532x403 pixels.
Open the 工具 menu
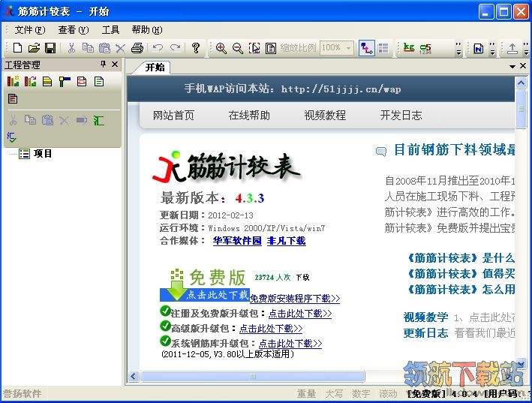click(110, 30)
